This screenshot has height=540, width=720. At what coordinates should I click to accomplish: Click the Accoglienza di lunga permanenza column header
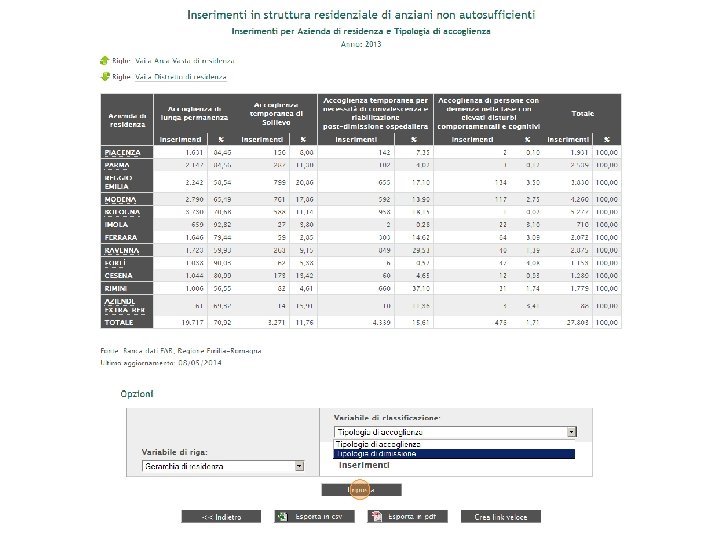pos(194,113)
